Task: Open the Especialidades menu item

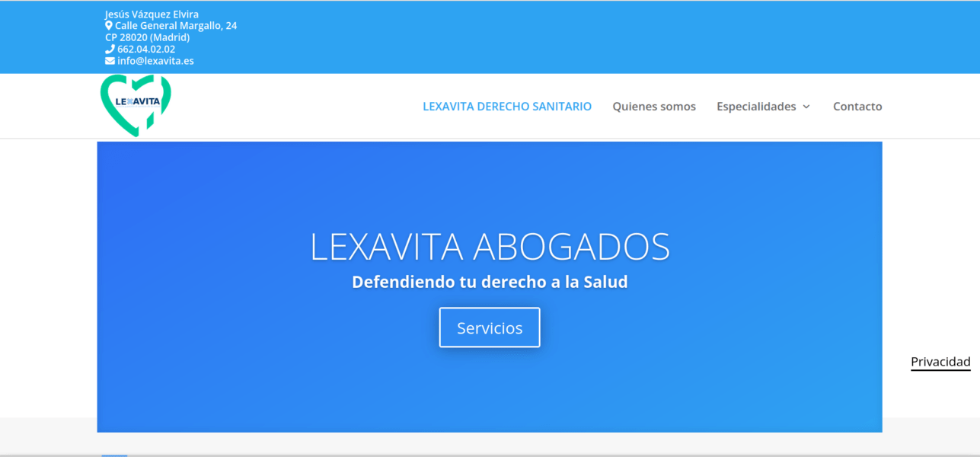Action: [x=756, y=107]
